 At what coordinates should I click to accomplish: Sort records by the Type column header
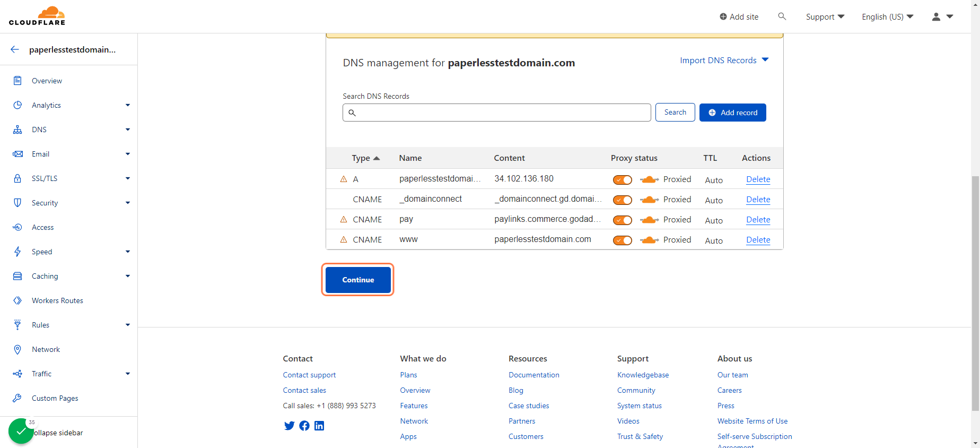tap(366, 158)
